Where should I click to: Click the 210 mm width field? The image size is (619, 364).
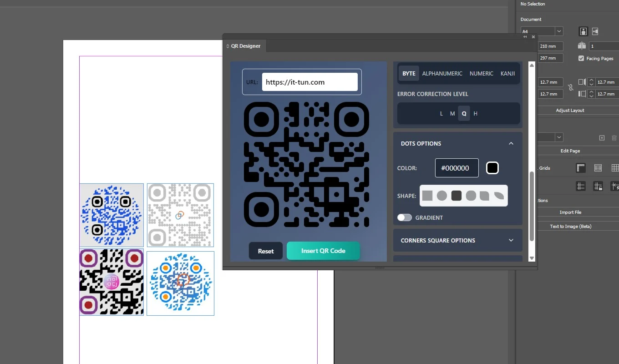550,46
